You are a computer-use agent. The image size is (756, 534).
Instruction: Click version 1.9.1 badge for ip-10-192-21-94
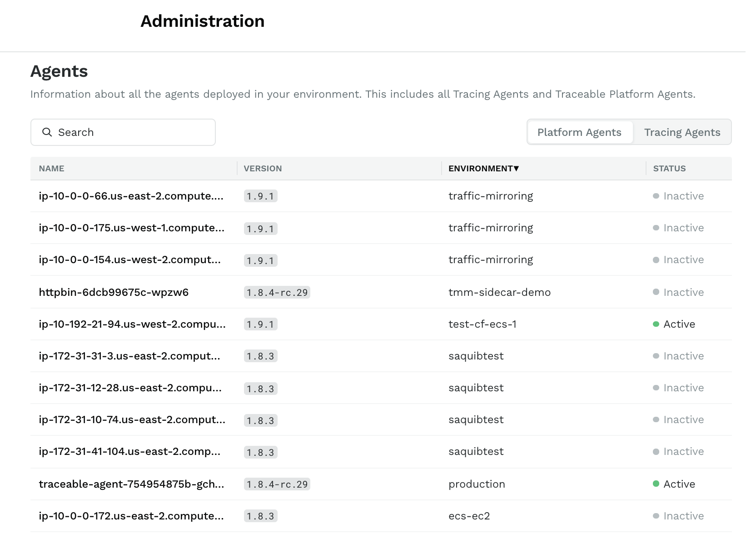(260, 324)
